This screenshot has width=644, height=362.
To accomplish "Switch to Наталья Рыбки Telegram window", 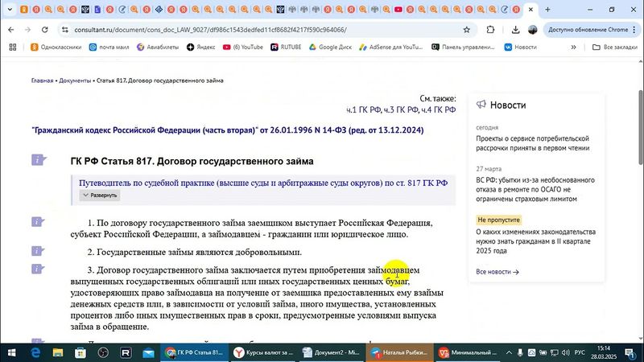I will pos(399,352).
